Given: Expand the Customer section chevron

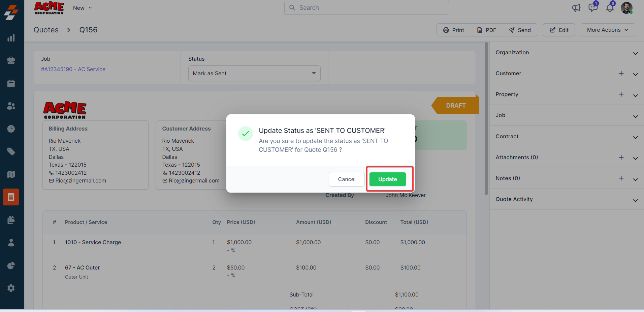Looking at the screenshot, I should click(635, 74).
